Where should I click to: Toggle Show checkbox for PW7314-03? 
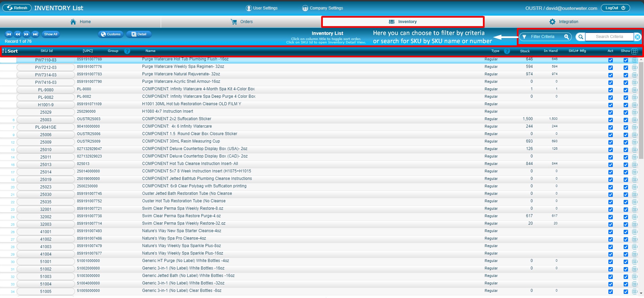626,75
